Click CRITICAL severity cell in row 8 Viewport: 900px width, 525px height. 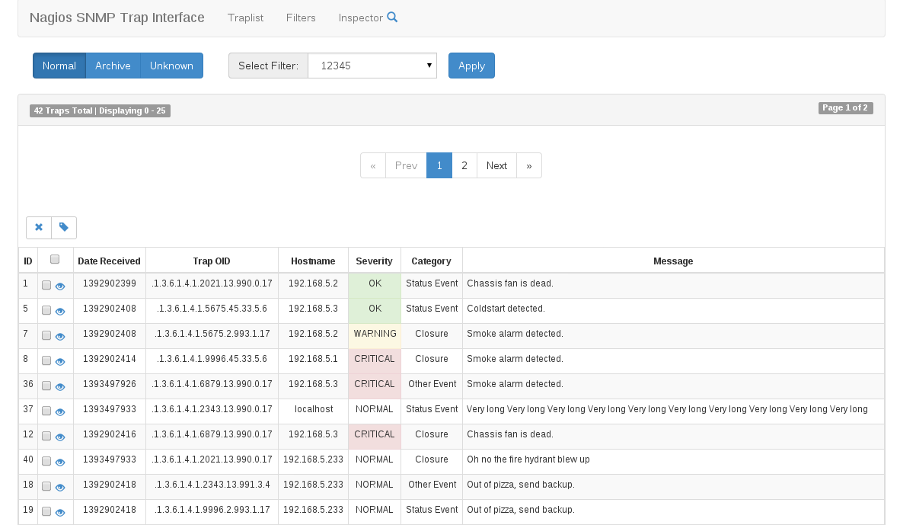(x=375, y=359)
